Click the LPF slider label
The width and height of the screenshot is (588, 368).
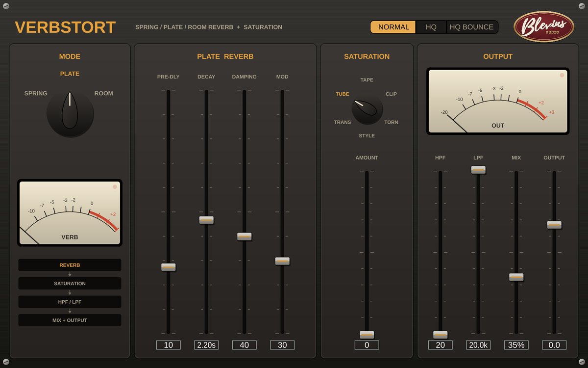[478, 158]
